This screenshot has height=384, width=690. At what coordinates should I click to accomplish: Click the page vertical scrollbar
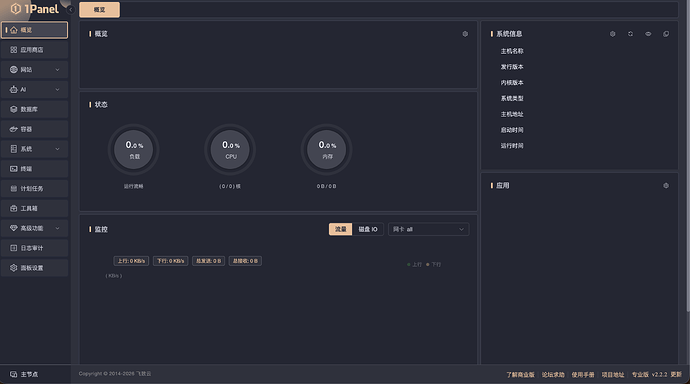688,156
